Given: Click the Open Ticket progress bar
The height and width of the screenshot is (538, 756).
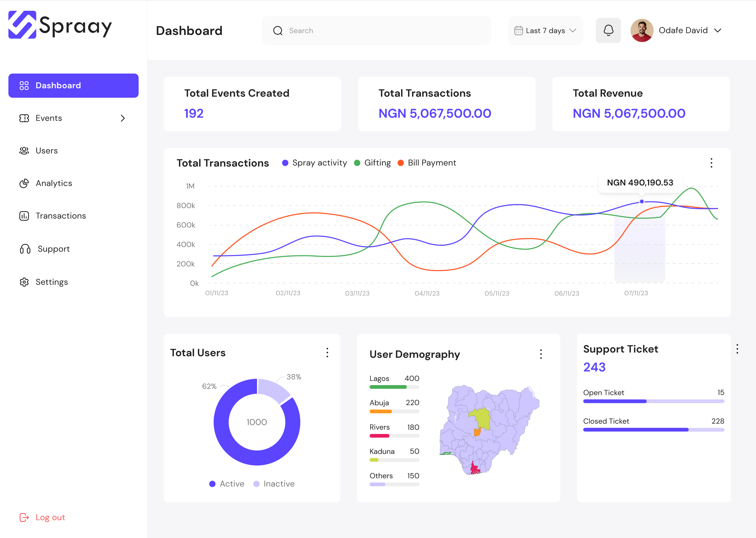Looking at the screenshot, I should point(654,401).
